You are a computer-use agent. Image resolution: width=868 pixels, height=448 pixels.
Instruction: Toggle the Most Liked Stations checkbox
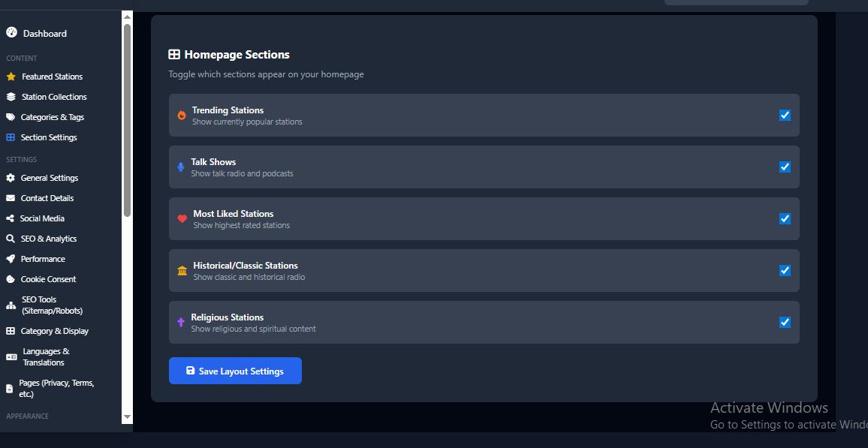(x=785, y=218)
